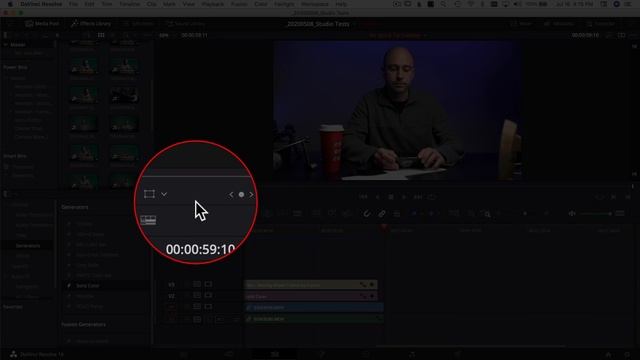The image size is (640, 360).
Task: Open the Edit menu
Action: click(x=89, y=4)
